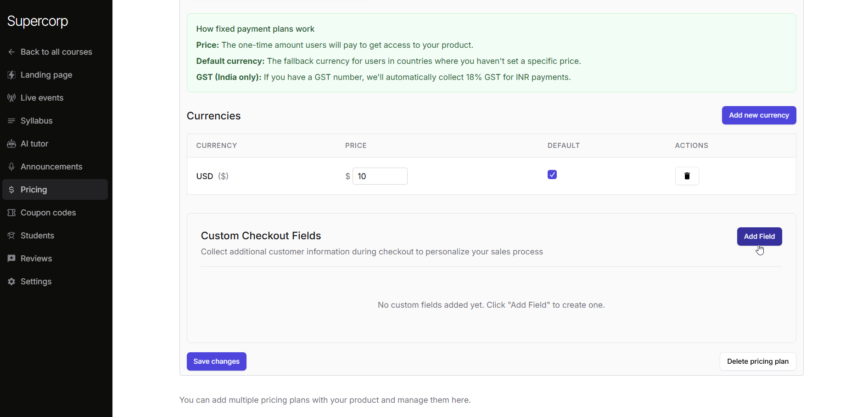Click the back arrow icon in sidebar
868x417 pixels.
click(11, 52)
